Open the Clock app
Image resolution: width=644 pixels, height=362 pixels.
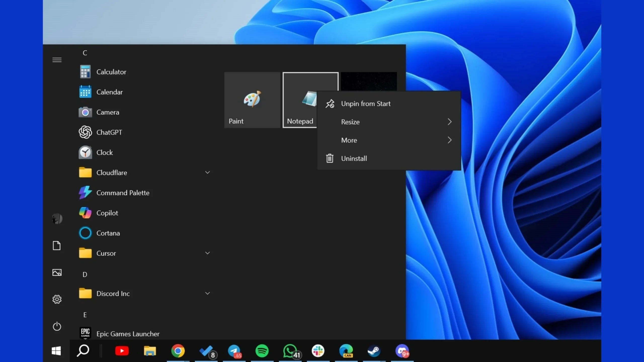(145, 152)
